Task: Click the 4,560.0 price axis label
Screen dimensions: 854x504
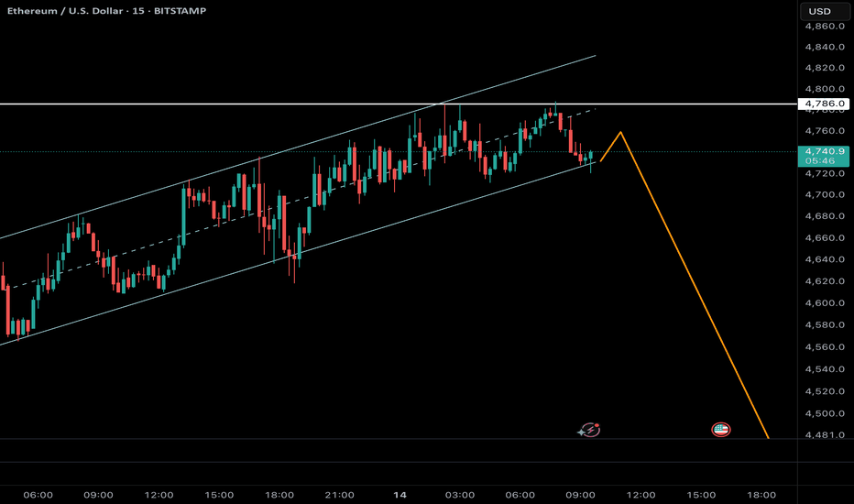Action: click(x=825, y=347)
